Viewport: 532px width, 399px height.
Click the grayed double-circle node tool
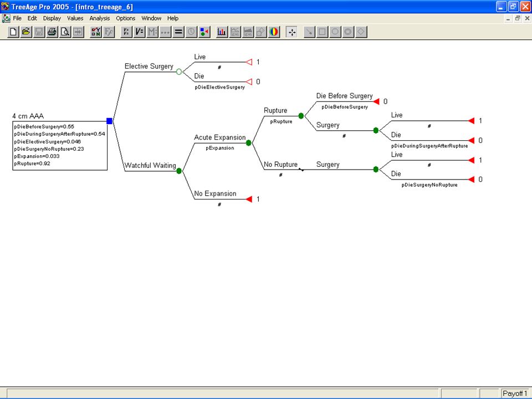click(x=348, y=32)
